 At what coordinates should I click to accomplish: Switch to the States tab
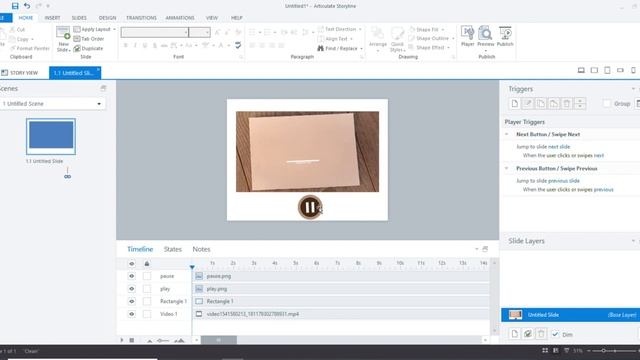pyautogui.click(x=173, y=249)
